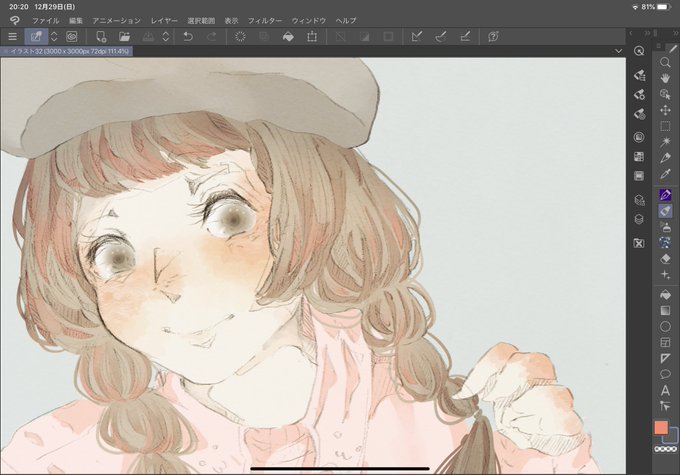
Task: Select the Move Layer tool
Action: coord(665,110)
